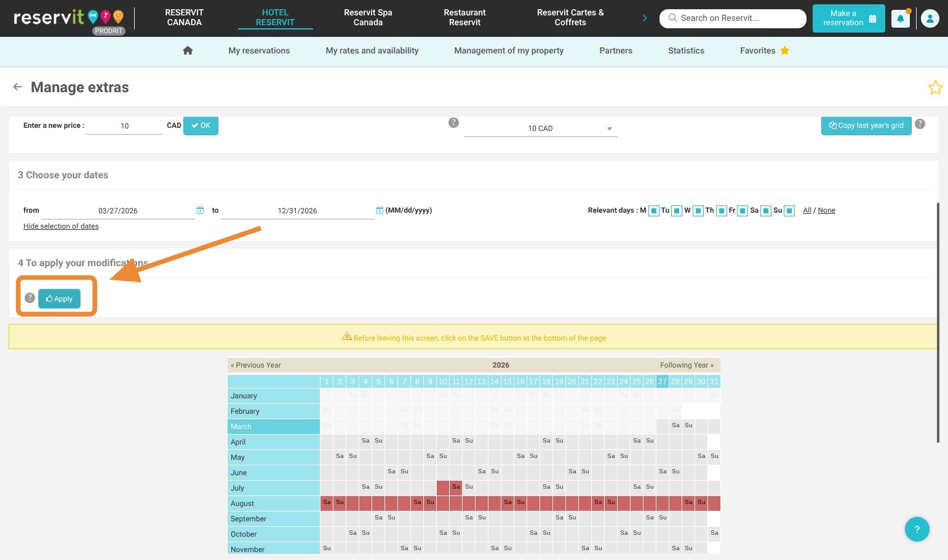Open help icon next to Copy last year's grid
This screenshot has width=948, height=560.
click(x=920, y=124)
